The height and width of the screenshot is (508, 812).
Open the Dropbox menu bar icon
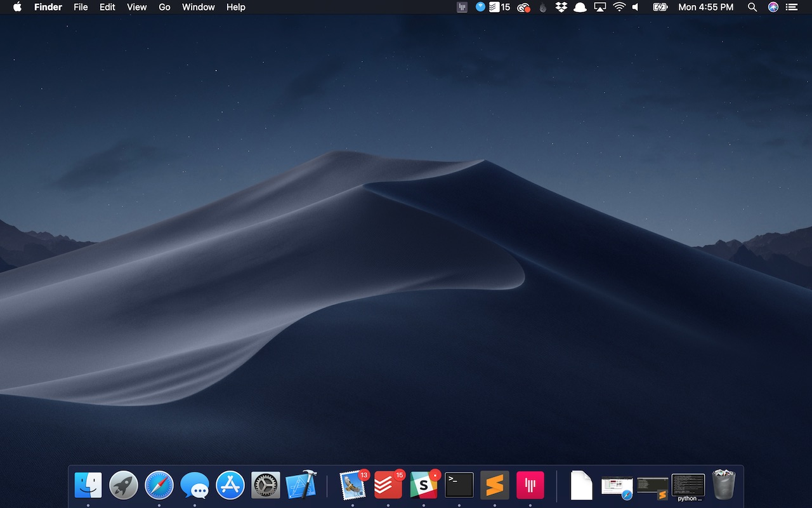[x=561, y=7]
